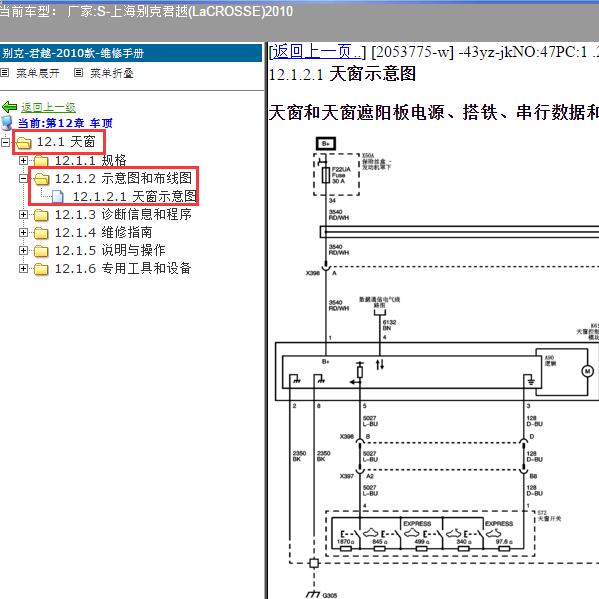Screen dimensions: 599x599
Task: Open the 12.1.6 专用工具和设备 item
Action: 123,268
